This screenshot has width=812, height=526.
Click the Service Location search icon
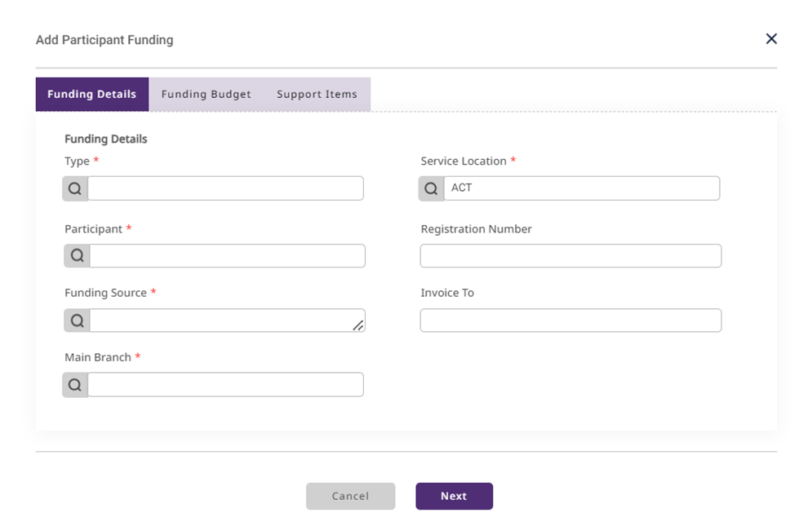(431, 188)
